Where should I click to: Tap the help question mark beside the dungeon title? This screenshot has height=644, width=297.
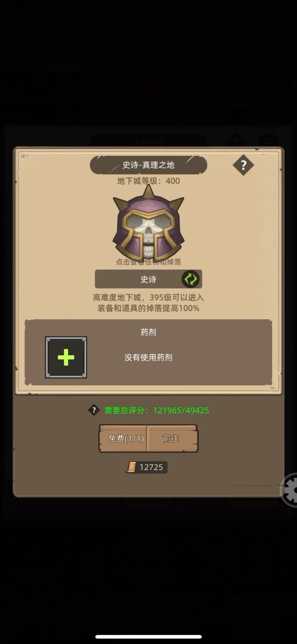(x=243, y=165)
